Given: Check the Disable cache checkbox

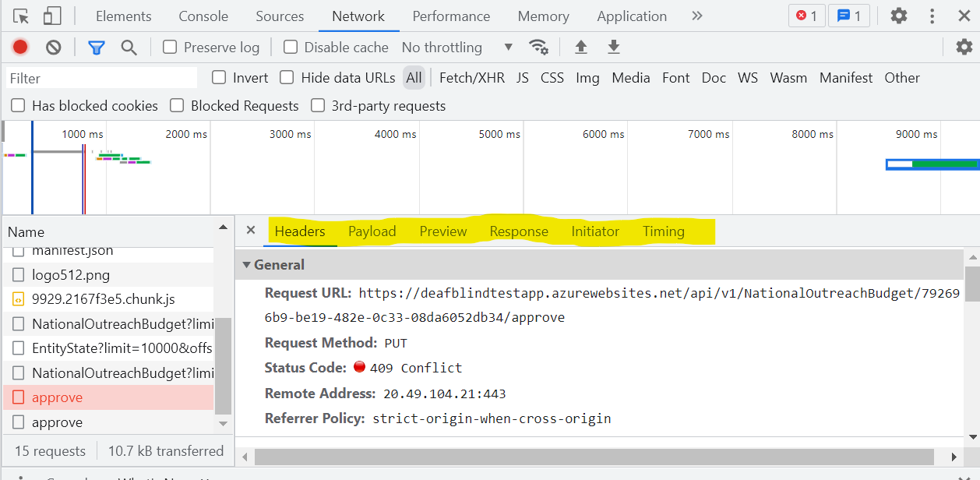Looking at the screenshot, I should (291, 48).
